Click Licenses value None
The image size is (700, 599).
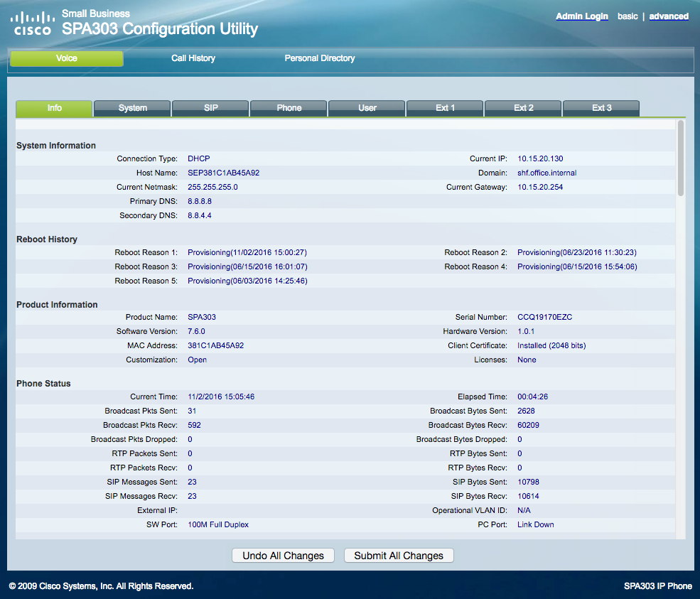point(527,360)
